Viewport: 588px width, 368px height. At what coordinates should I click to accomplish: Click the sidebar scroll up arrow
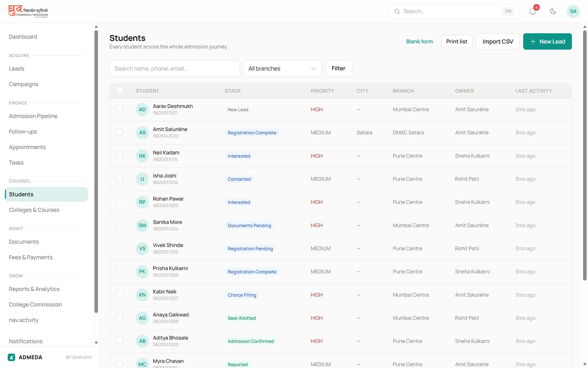point(96,27)
